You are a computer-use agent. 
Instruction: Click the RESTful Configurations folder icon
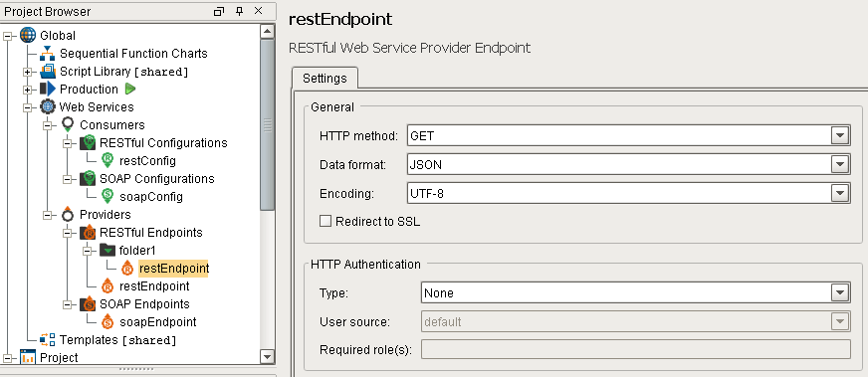[x=88, y=143]
